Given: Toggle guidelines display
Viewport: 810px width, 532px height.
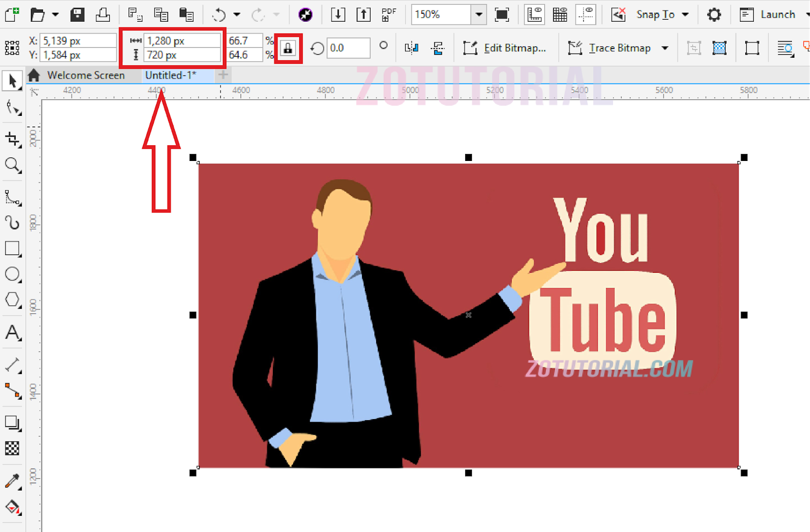Looking at the screenshot, I should pyautogui.click(x=586, y=15).
